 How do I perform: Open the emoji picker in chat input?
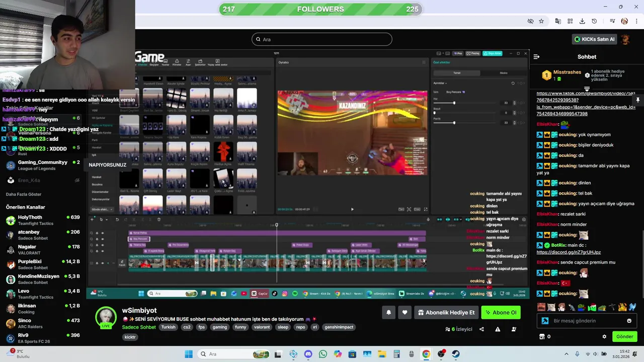point(629,321)
